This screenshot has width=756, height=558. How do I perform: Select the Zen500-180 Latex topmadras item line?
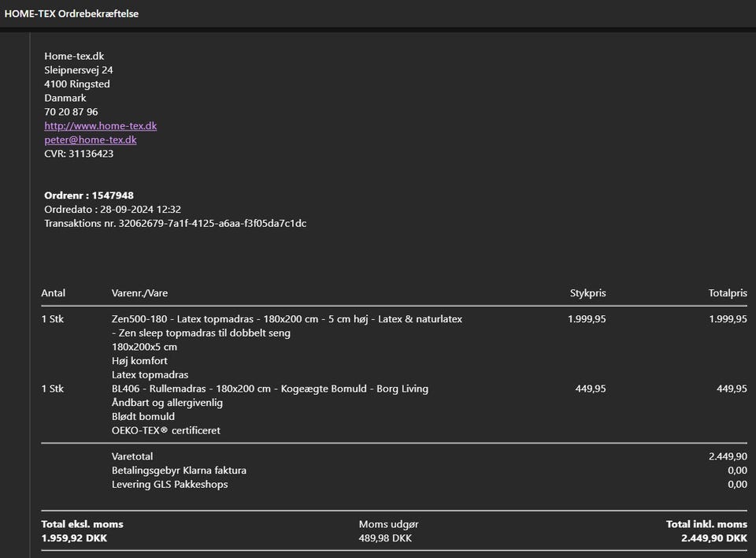point(287,319)
